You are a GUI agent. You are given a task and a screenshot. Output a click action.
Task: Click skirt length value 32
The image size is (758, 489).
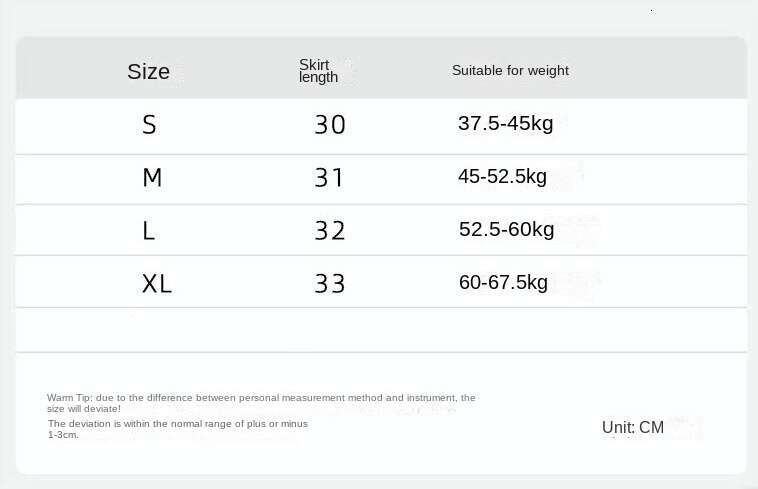pyautogui.click(x=330, y=231)
